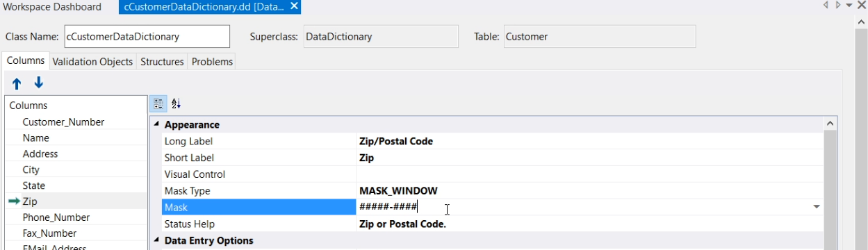Move the column down with the down arrow
Screen dimensions: 868x250
39,83
